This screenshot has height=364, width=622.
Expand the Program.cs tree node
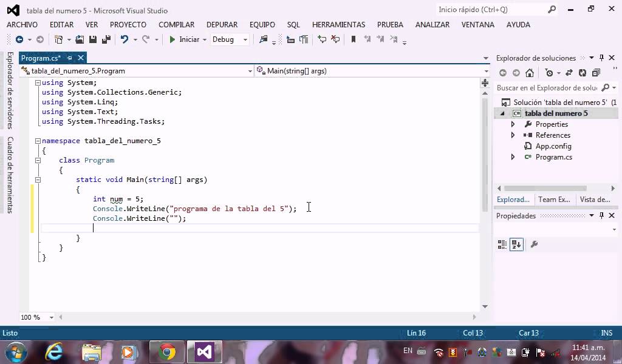pyautogui.click(x=513, y=157)
